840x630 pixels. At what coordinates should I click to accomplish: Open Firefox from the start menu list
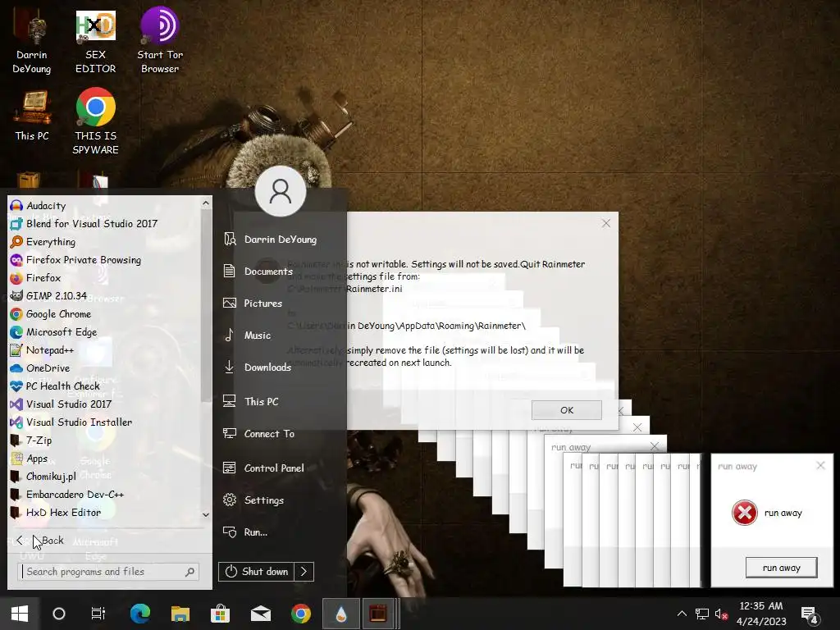[105, 278]
